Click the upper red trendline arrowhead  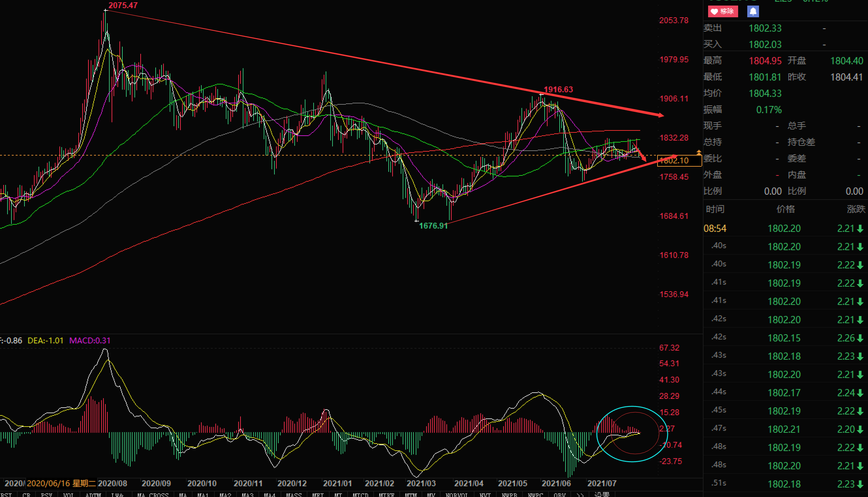pos(661,115)
